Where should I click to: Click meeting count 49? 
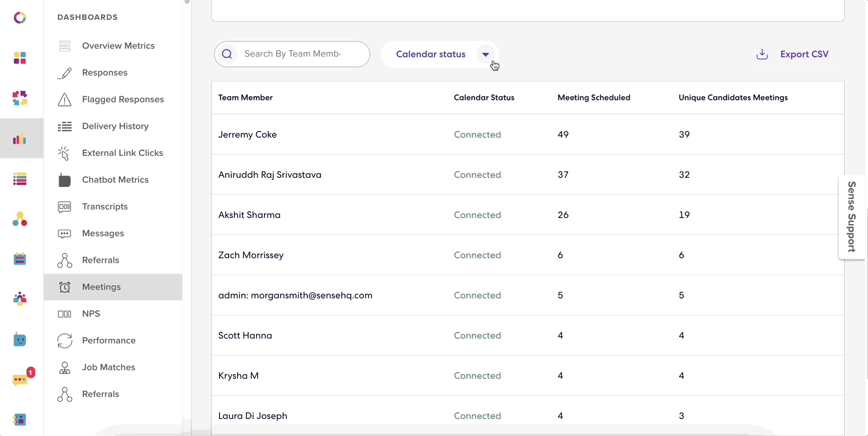point(563,135)
